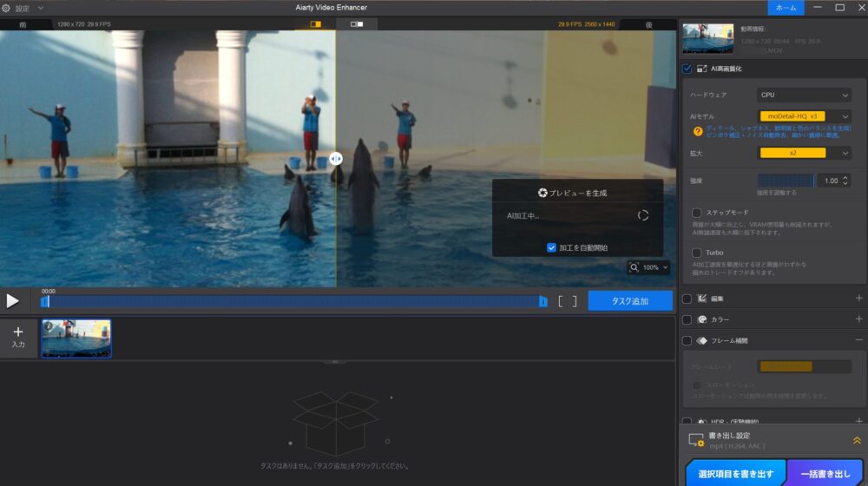The width and height of the screenshot is (868, 486).
Task: Click the export settings monitor-gear icon
Action: click(696, 441)
